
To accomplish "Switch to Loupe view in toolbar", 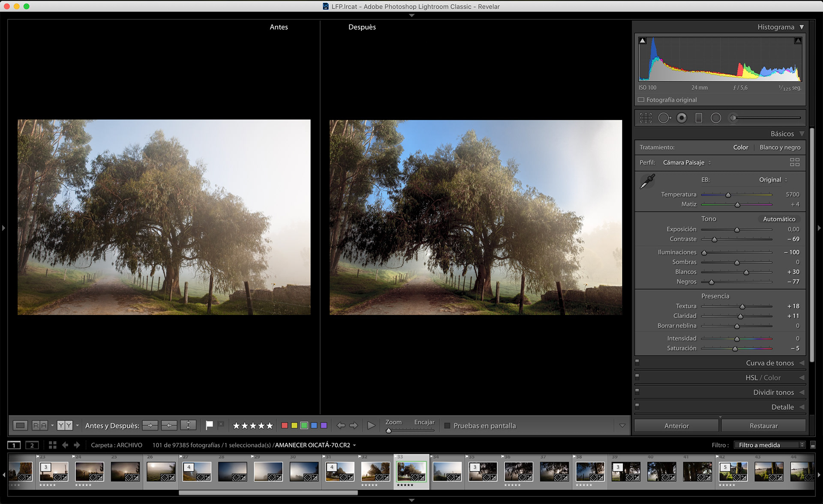I will coord(20,426).
